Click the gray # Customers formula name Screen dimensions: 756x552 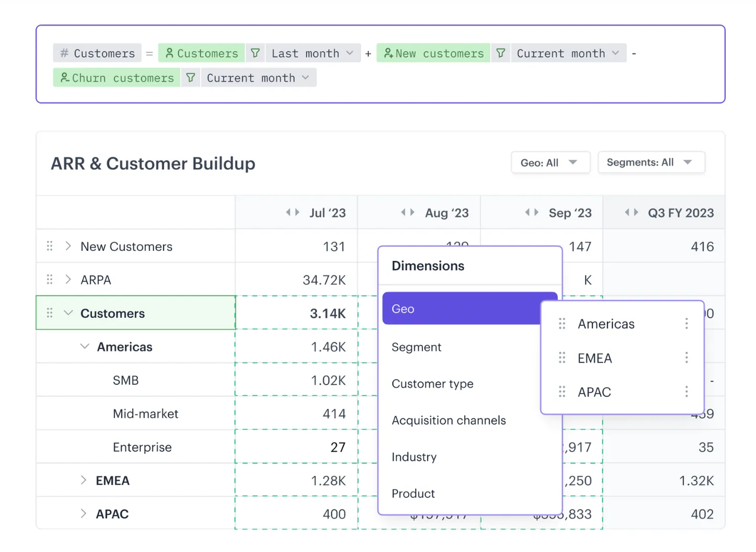pos(97,53)
